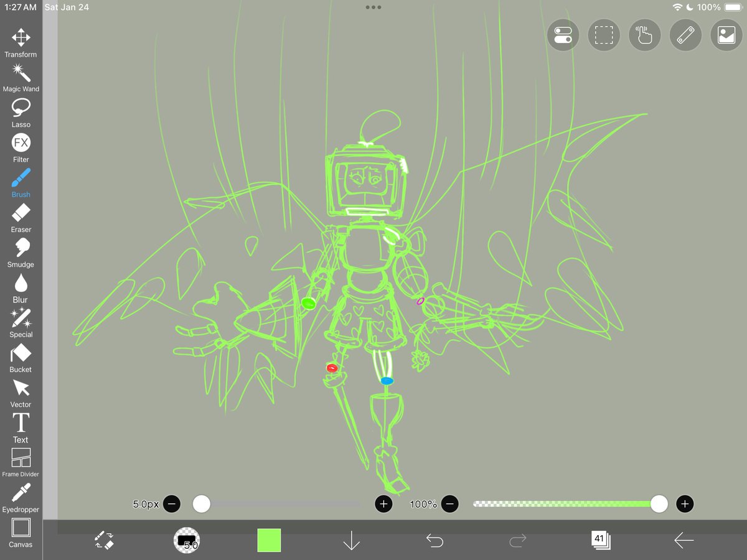Click the opacity slider handle
747x560 pixels.
click(x=659, y=504)
